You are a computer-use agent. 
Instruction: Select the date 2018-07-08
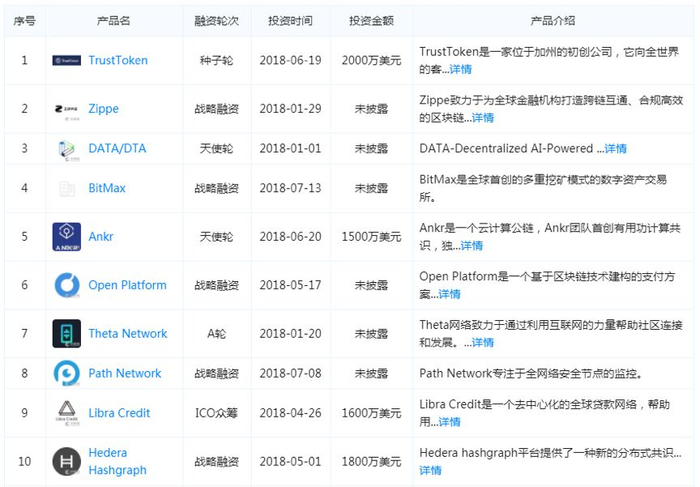(290, 373)
